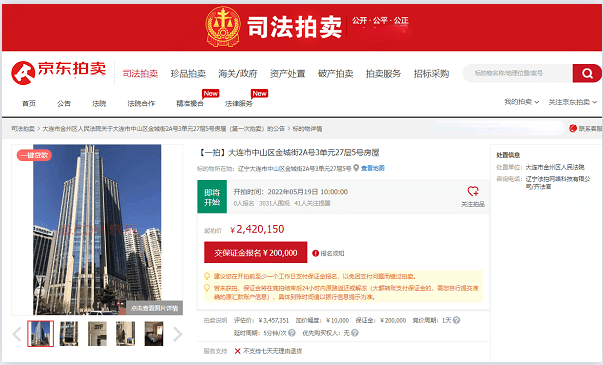Click 司法拍卖 in the breadcrumb
This screenshot has height=365, width=603.
pos(23,128)
